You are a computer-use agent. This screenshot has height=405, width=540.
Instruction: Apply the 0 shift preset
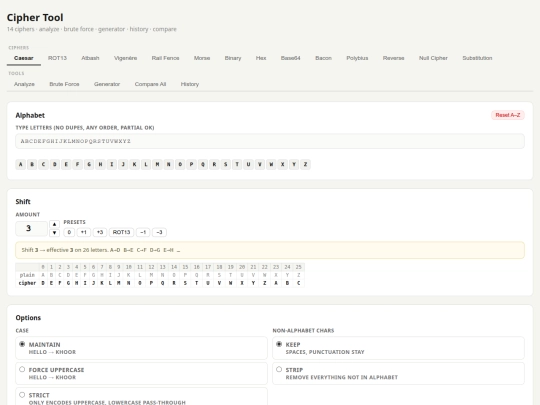coord(69,232)
